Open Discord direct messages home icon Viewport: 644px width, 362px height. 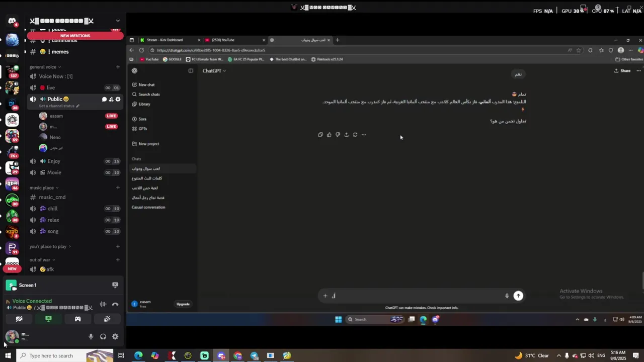pos(12,21)
